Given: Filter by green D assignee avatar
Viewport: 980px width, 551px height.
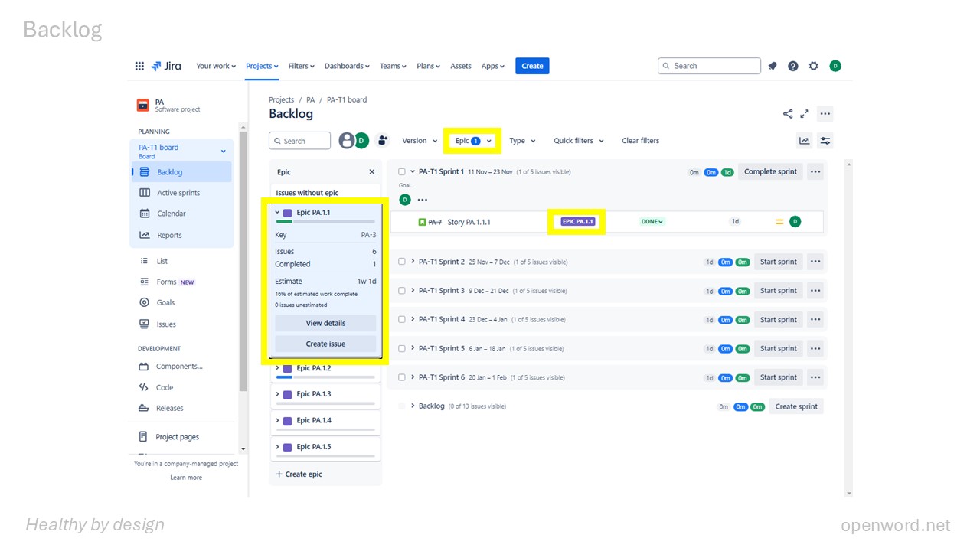Looking at the screenshot, I should (361, 140).
